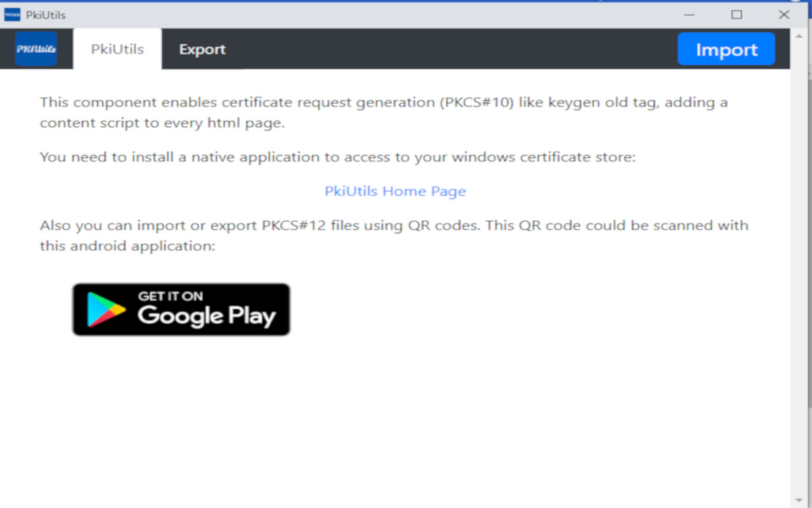Click the scrollbar up arrow
Screen dimensions: 812x508
799,36
